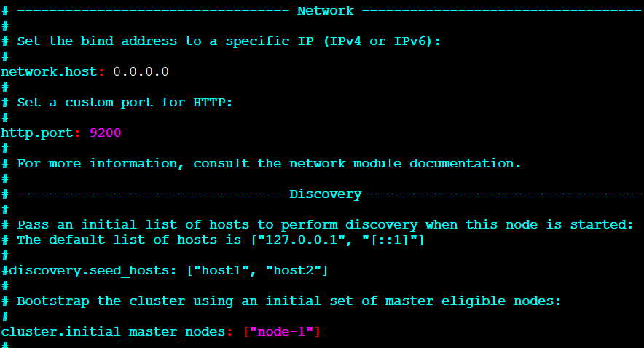Image resolution: width=644 pixels, height=348 pixels.
Task: Click the network.host setting key
Action: [49, 72]
